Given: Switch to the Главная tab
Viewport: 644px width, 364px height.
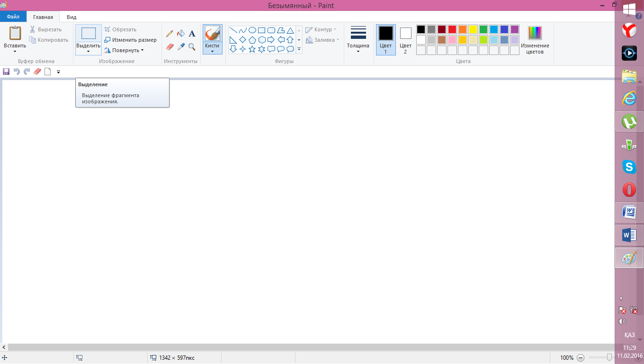Looking at the screenshot, I should 43,17.
